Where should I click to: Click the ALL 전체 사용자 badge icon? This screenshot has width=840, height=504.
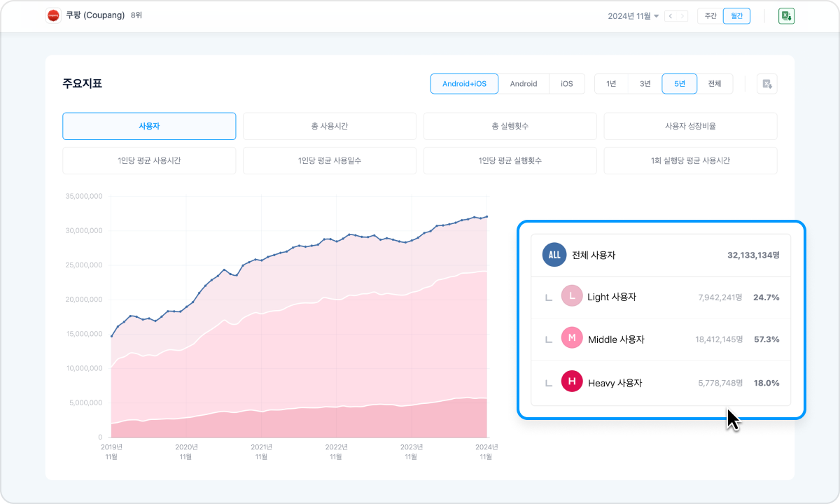[554, 255]
